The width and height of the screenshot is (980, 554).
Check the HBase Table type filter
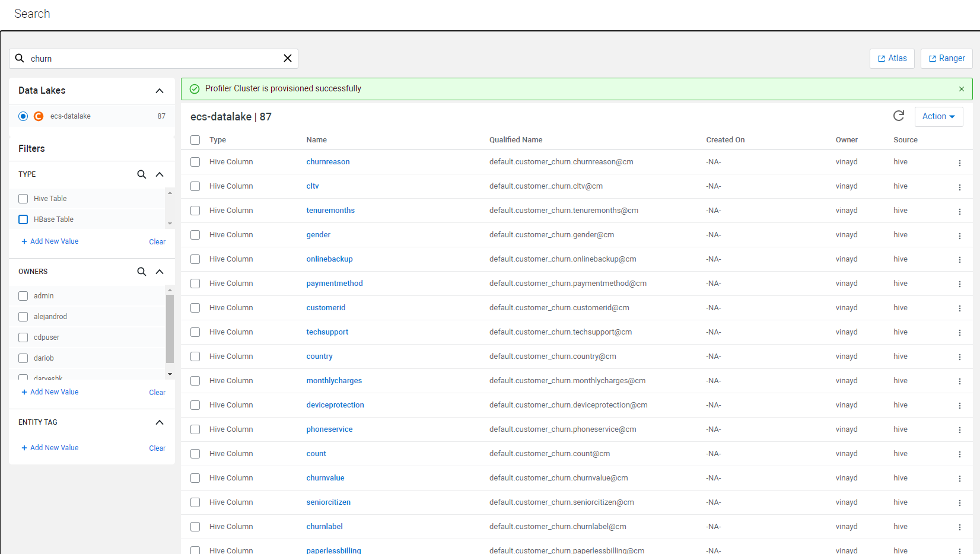[23, 219]
